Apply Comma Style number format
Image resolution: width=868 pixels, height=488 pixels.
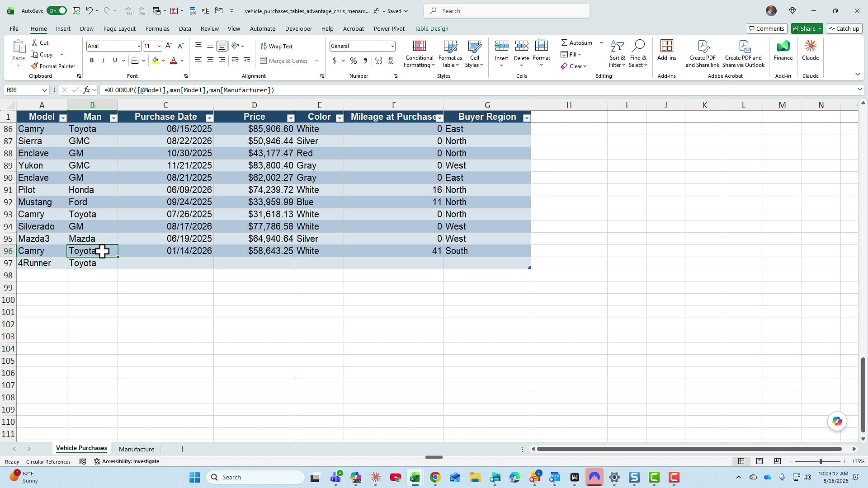coord(365,61)
